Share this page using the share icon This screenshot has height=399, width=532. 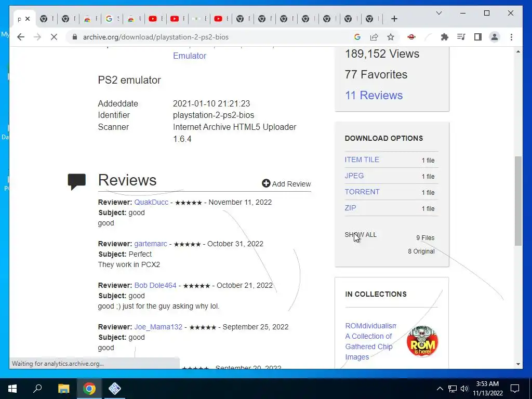tap(374, 37)
